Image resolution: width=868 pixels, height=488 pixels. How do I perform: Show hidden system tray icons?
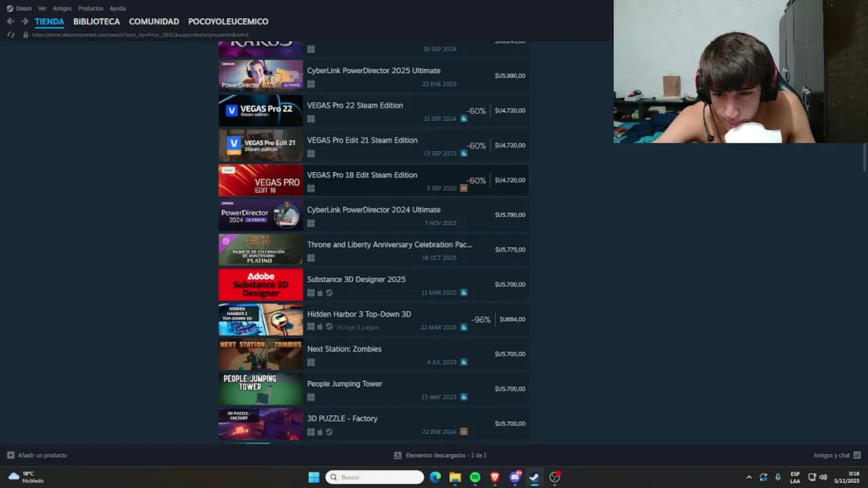749,477
